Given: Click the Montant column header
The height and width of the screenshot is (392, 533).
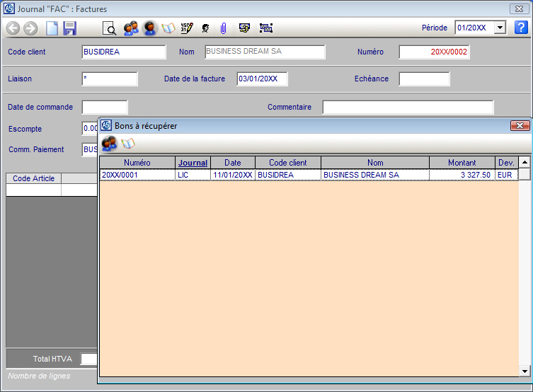Looking at the screenshot, I should (x=462, y=163).
